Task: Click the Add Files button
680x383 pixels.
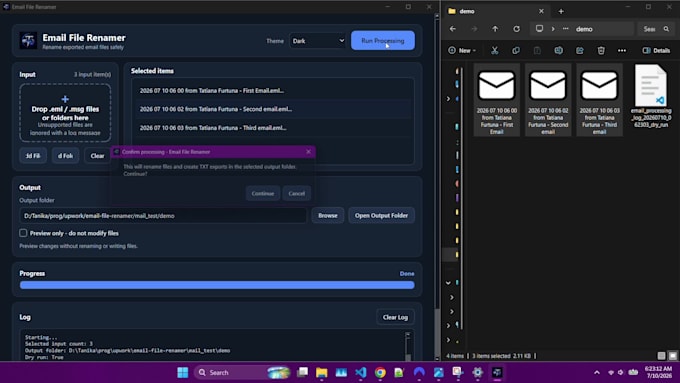Action: (33, 156)
